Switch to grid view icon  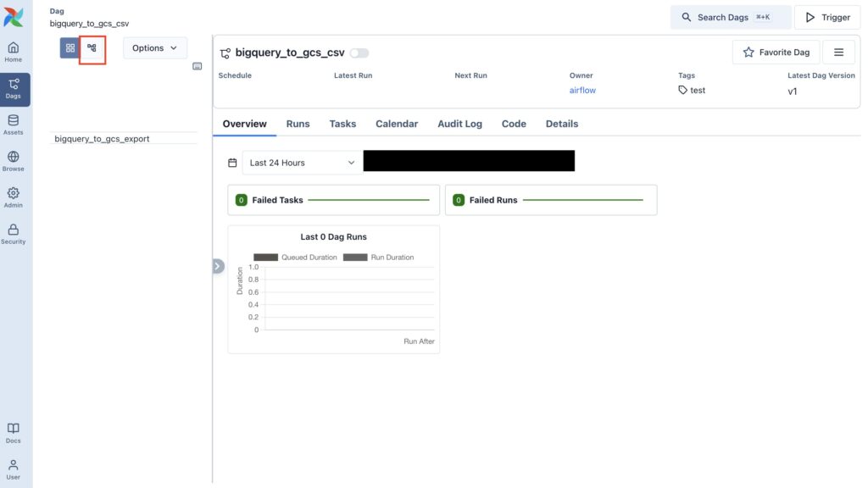click(70, 48)
